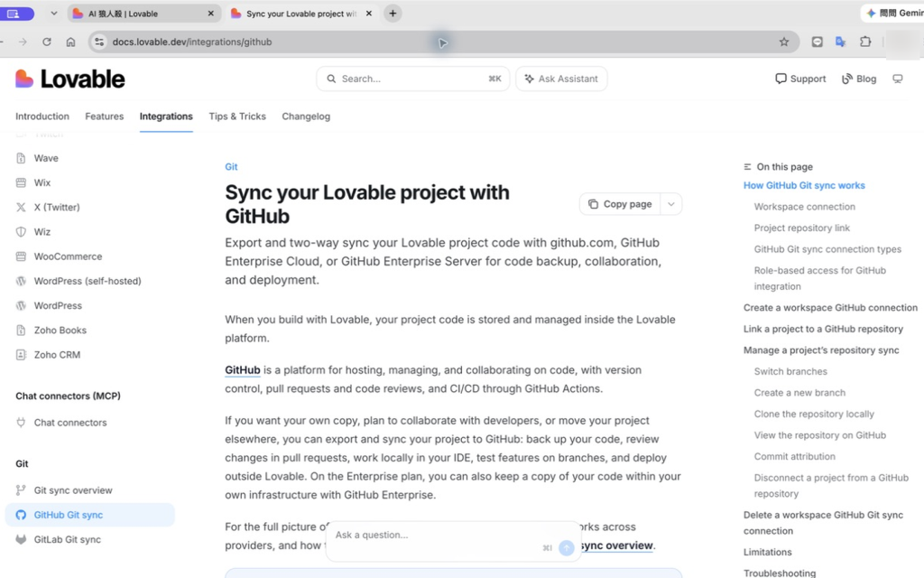Switch to AI 狼人殺 Lovable tab
This screenshot has width=924, height=578.
143,13
